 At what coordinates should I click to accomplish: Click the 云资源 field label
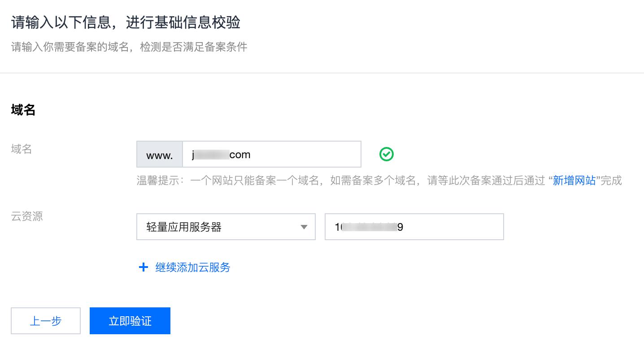pyautogui.click(x=27, y=216)
